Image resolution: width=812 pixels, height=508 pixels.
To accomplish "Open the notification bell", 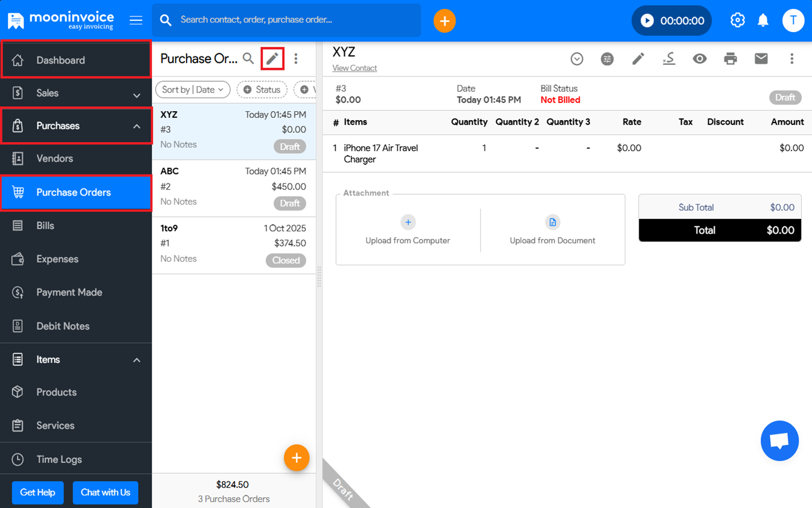I will pos(763,21).
